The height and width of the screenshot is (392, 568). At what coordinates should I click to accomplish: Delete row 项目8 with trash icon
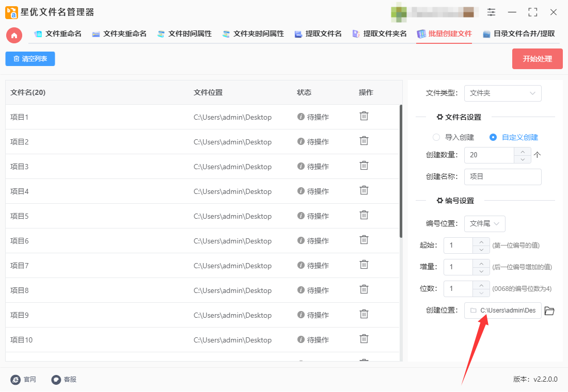[x=364, y=289]
